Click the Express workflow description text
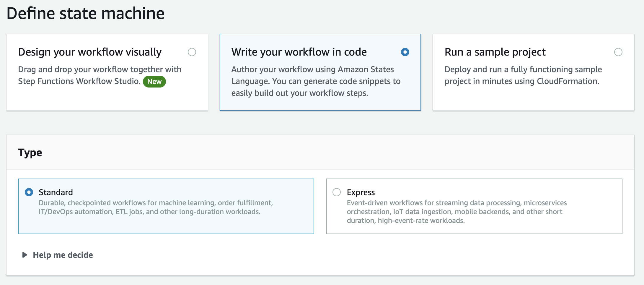The width and height of the screenshot is (644, 285). (457, 212)
